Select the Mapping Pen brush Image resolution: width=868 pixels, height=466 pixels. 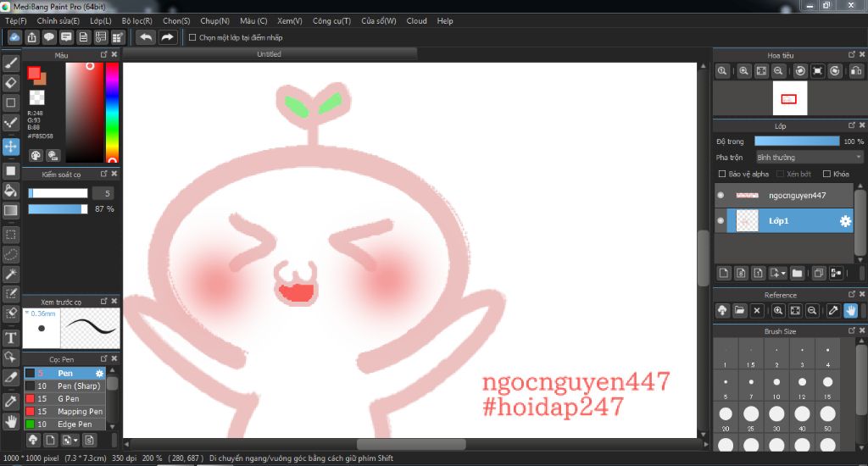(x=64, y=411)
